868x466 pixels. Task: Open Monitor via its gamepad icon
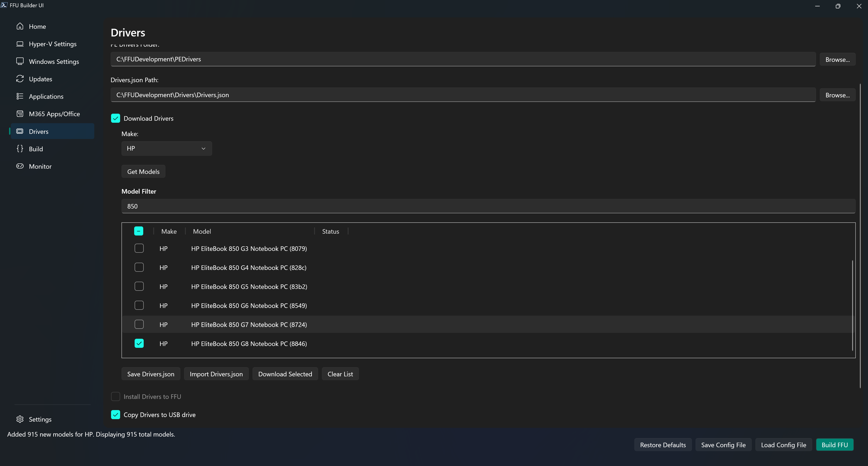20,166
